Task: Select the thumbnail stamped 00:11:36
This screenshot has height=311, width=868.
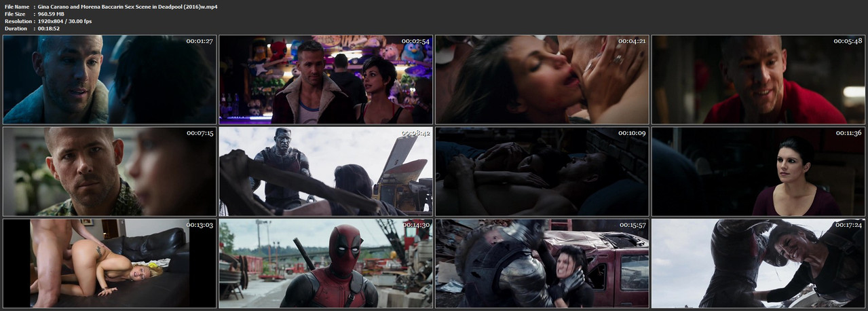Action: pyautogui.click(x=758, y=172)
